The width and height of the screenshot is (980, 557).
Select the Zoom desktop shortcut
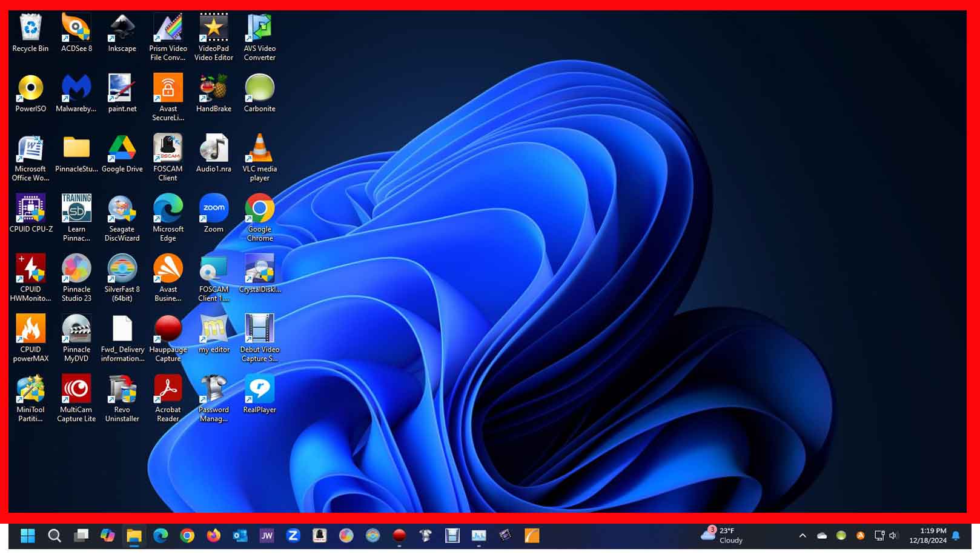[x=214, y=213]
